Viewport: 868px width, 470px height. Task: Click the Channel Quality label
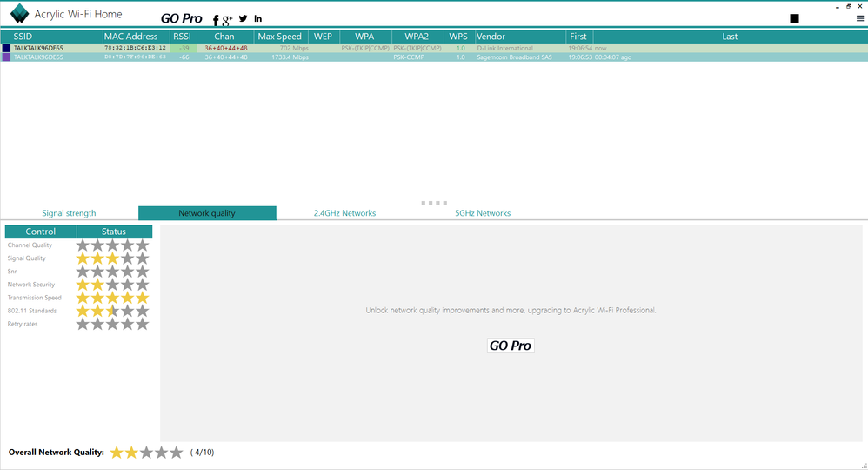pos(30,245)
